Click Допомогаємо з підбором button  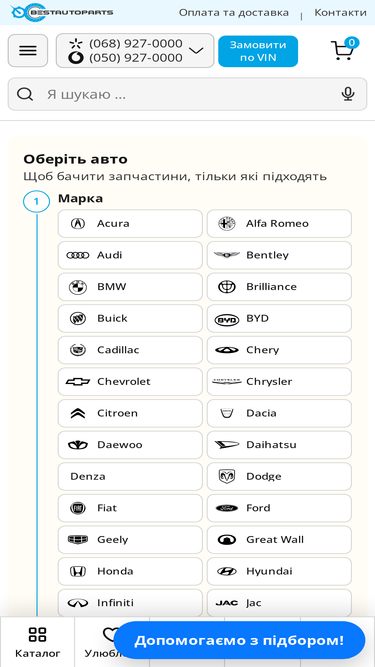(x=239, y=640)
